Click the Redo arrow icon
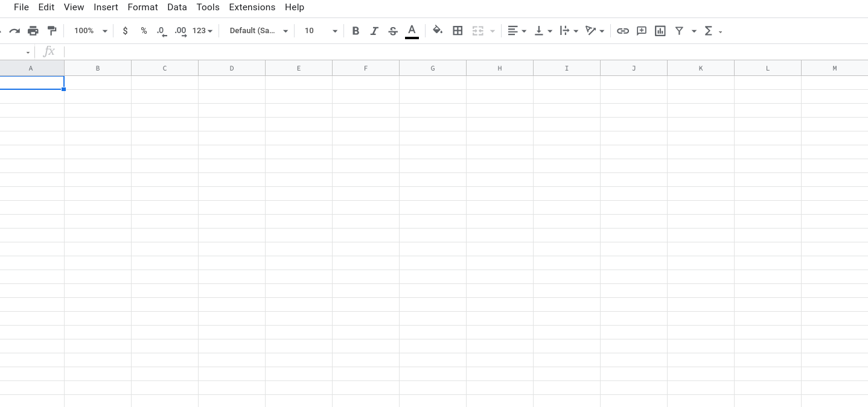Viewport: 868px width, 407px height. pos(14,31)
